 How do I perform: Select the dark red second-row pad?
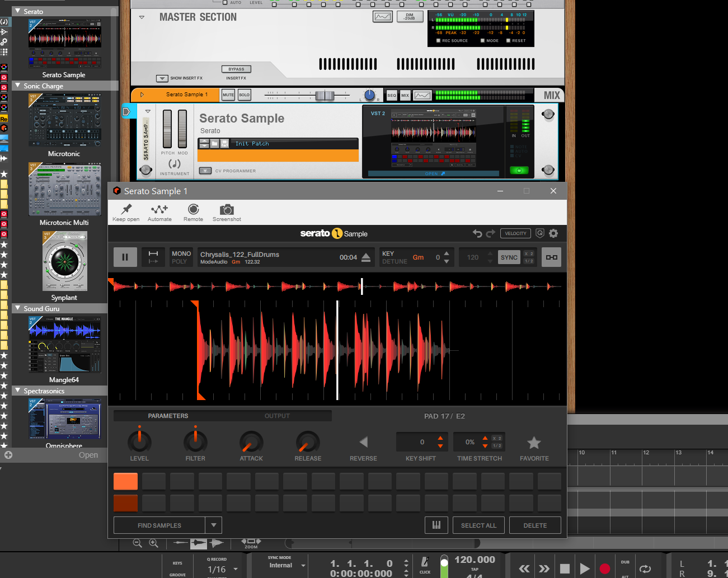pos(125,503)
